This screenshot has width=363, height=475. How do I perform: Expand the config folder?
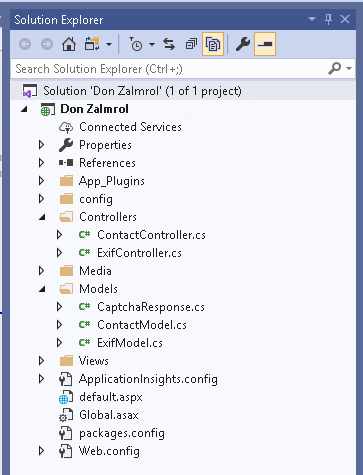tap(42, 199)
